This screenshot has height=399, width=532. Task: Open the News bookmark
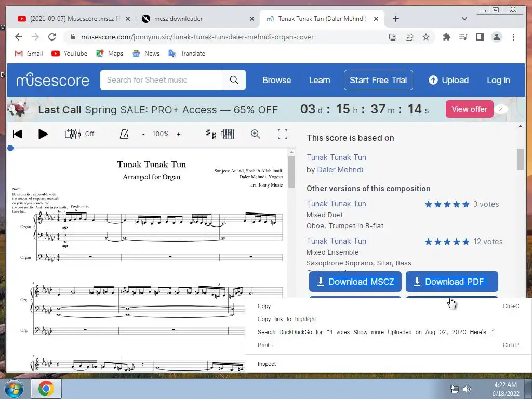coord(146,54)
